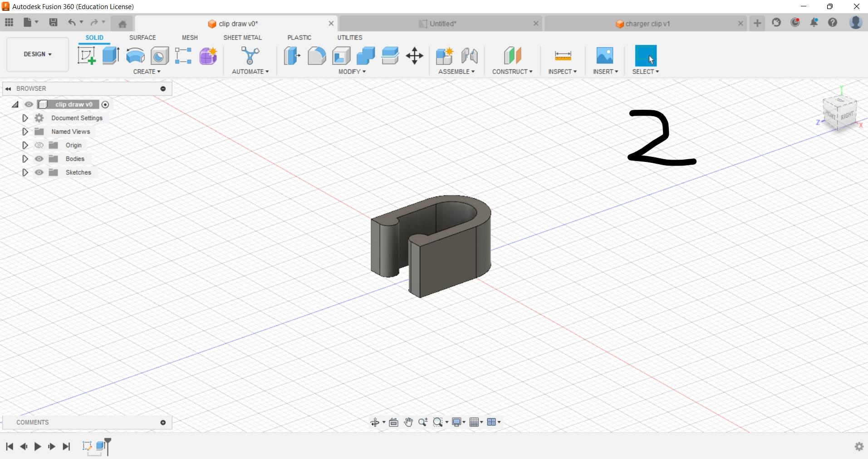Click the extrude feature in timeline
This screenshot has width=868, height=459.
(101, 447)
